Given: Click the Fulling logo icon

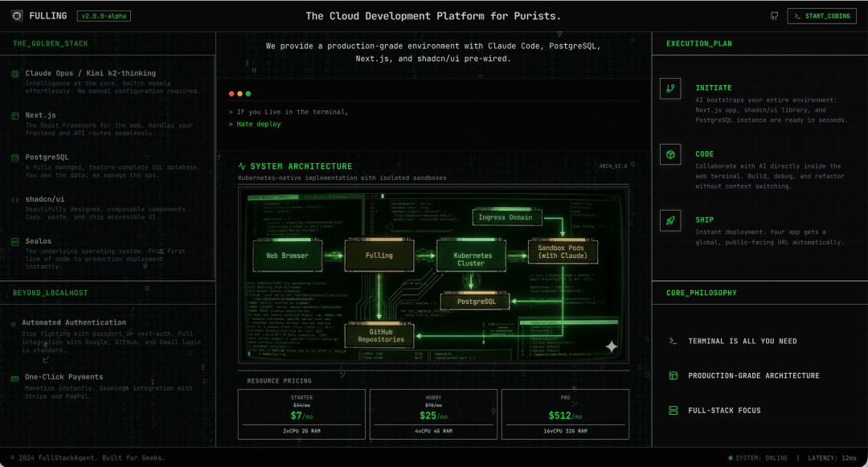Looking at the screenshot, I should point(17,16).
